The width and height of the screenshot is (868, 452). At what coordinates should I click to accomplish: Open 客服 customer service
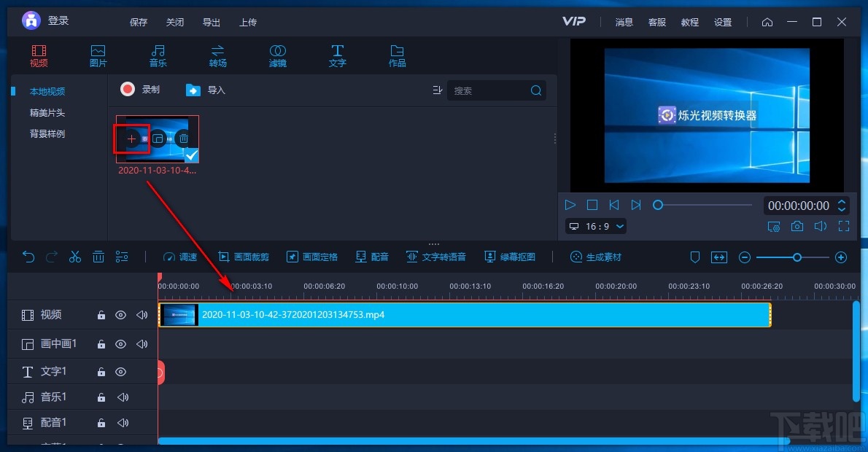tap(657, 22)
